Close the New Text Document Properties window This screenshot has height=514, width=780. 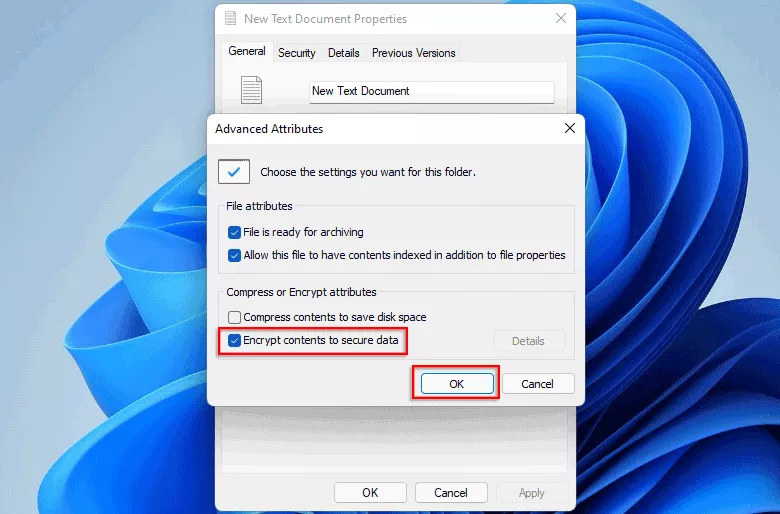click(561, 18)
